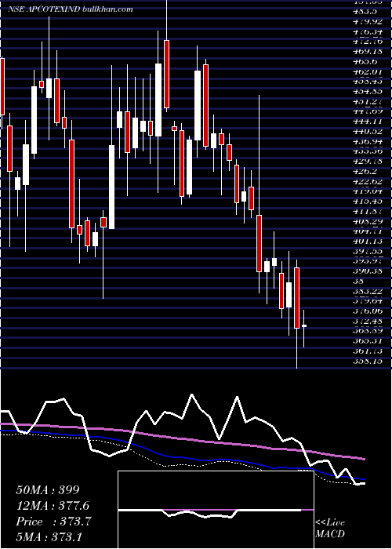392x549 pixels.
Task: Click the 469.18 price axis label
Action: (366, 52)
